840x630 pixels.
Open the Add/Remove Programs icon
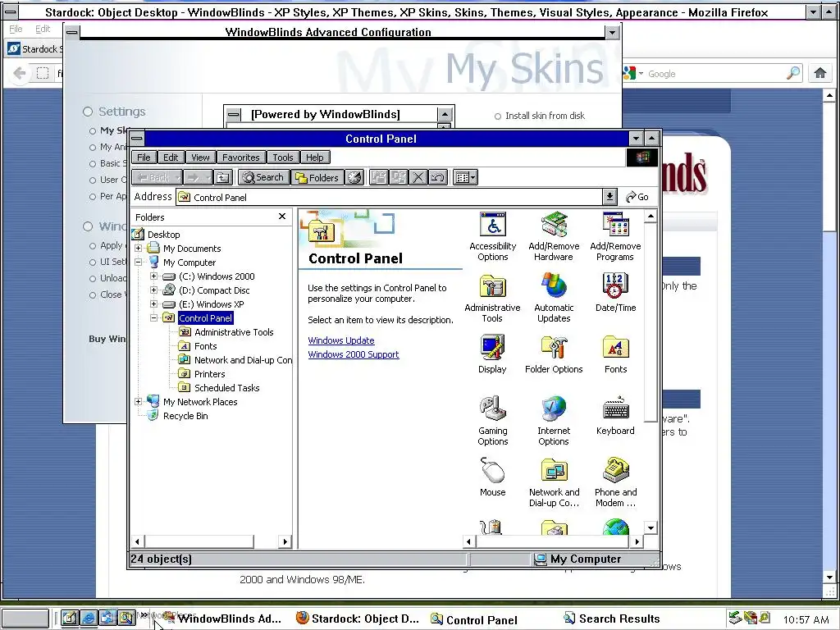[615, 236]
